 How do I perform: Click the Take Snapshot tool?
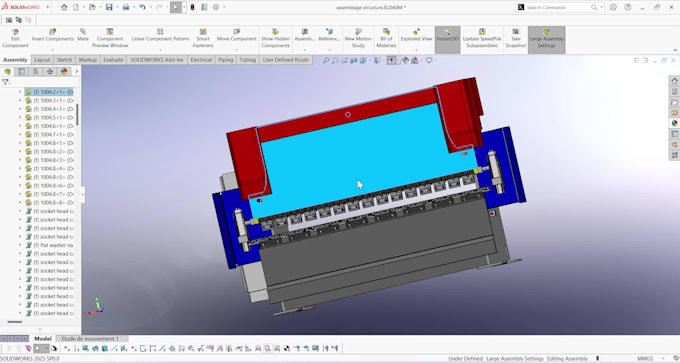pos(516,38)
